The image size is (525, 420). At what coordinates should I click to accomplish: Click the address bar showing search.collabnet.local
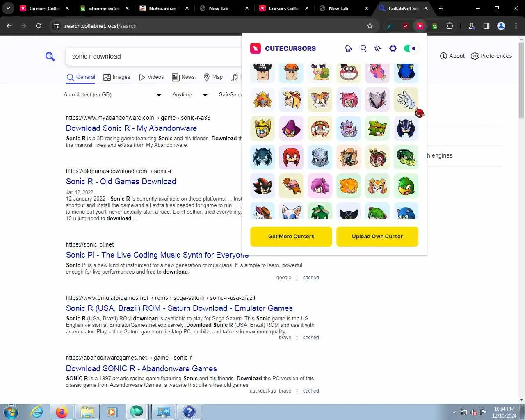pos(213,26)
